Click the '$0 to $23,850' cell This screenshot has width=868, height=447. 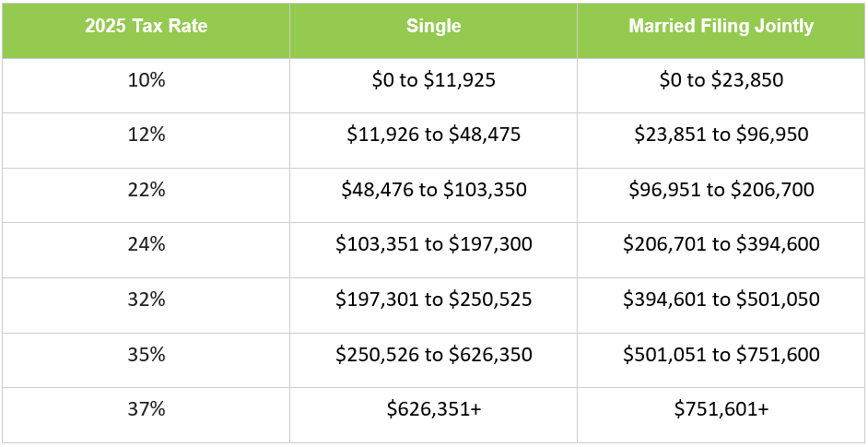721,86
